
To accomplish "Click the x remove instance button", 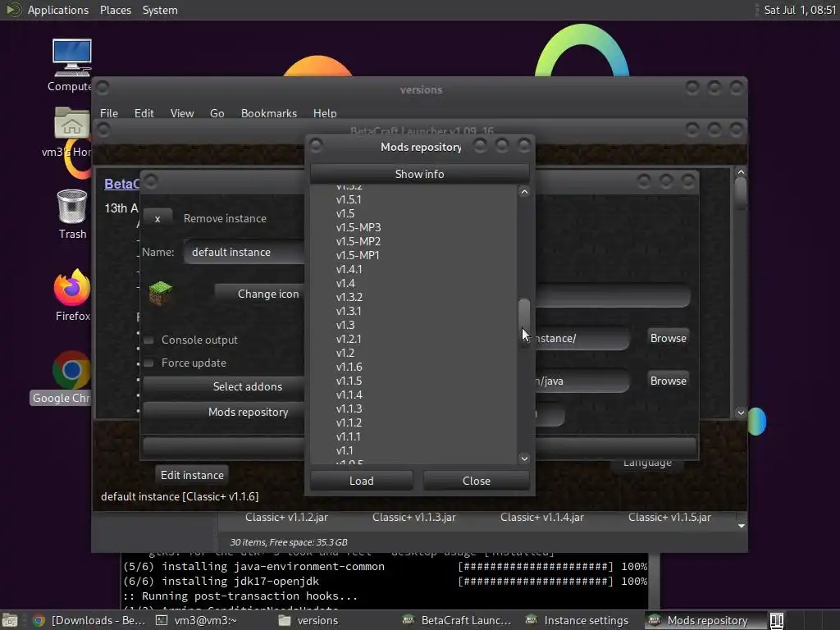I will 157,218.
